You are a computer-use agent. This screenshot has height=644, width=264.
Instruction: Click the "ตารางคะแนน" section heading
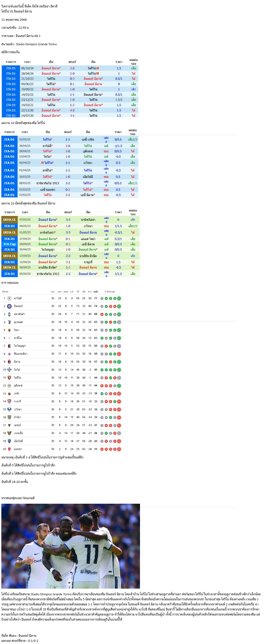click(x=10, y=283)
